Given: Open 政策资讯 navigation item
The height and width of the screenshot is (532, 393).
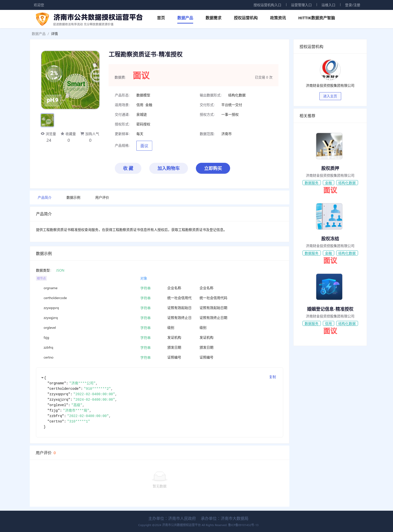Looking at the screenshot, I should point(278,18).
